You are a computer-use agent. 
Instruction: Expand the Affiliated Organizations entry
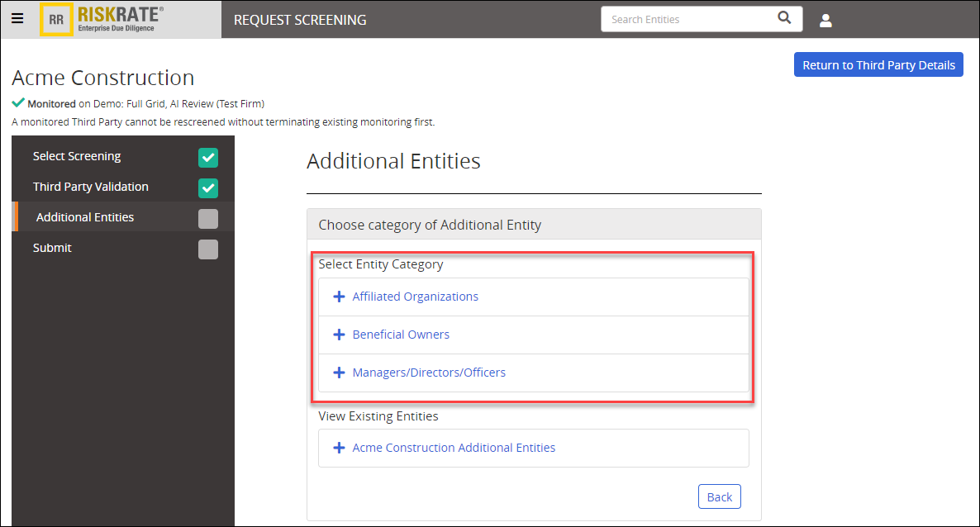click(x=415, y=296)
